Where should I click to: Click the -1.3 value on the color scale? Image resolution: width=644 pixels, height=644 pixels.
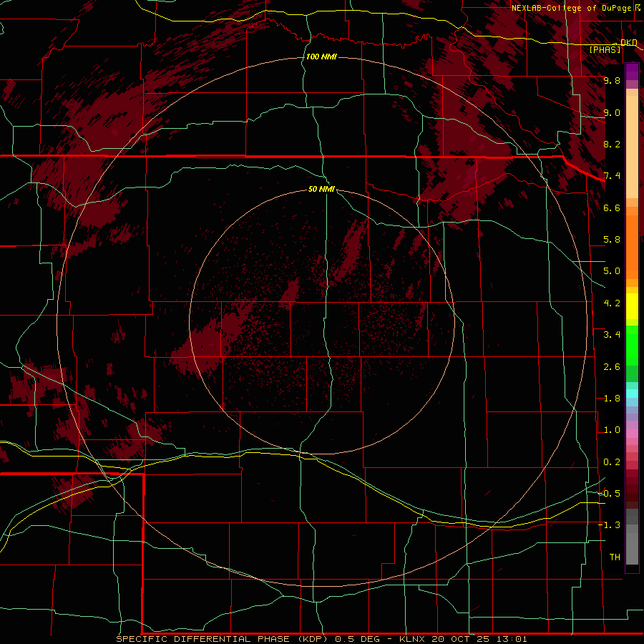coord(609,525)
